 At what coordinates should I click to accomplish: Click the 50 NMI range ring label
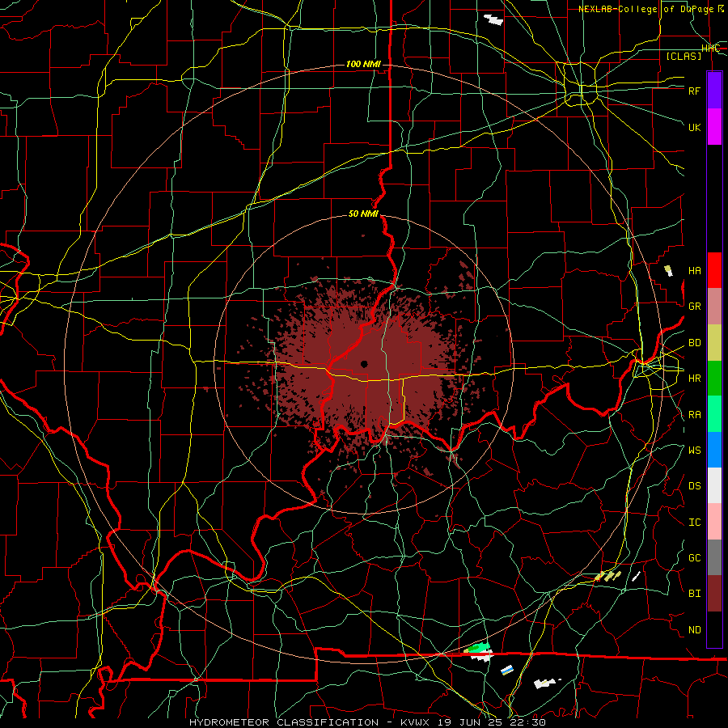(x=363, y=214)
